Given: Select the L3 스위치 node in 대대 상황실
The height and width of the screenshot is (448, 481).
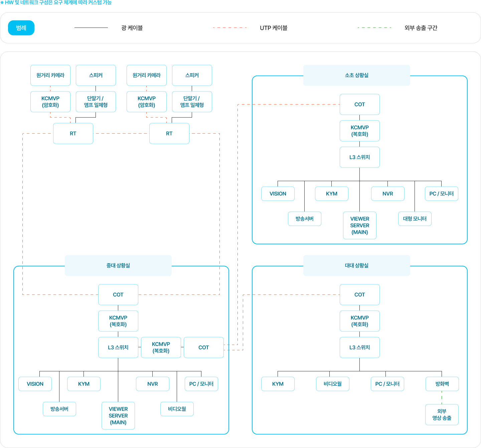Looking at the screenshot, I should coord(359,347).
